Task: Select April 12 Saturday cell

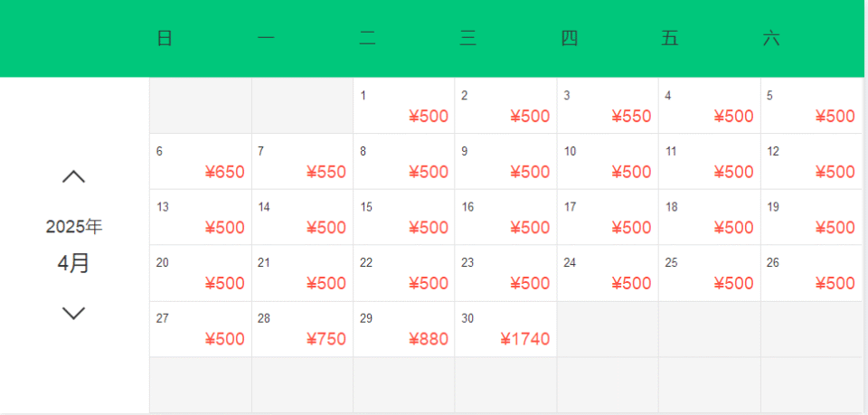Action: coord(812,162)
